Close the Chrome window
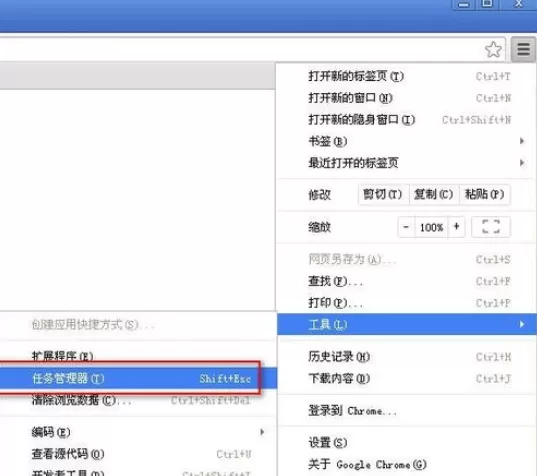537x476 pixels. [519, 4]
